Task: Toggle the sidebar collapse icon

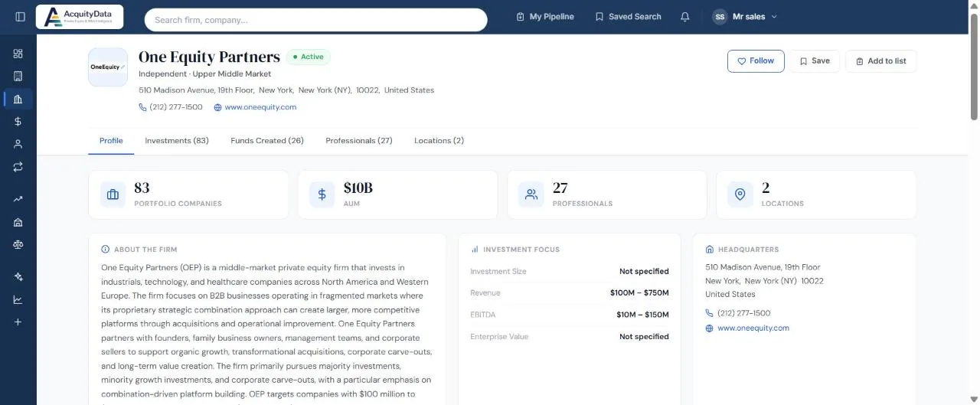Action: 20,17
